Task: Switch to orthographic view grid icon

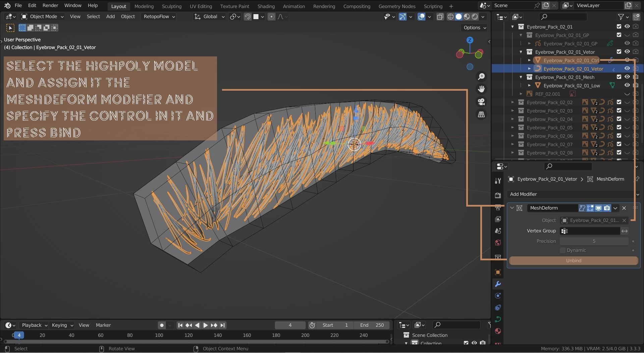Action: point(481,115)
